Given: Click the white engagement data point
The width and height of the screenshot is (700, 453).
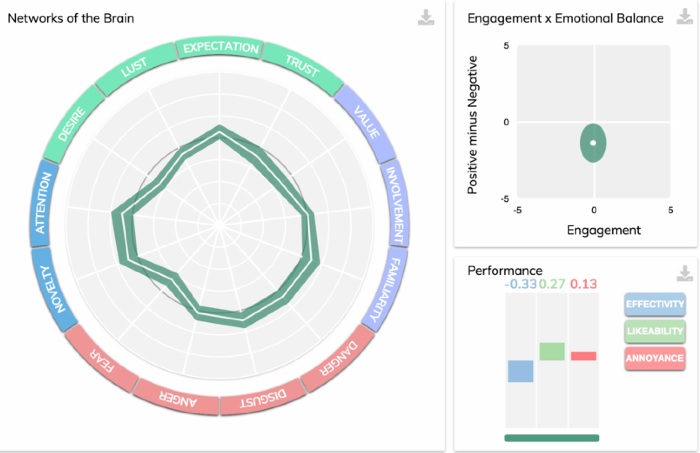Looking at the screenshot, I should 594,142.
